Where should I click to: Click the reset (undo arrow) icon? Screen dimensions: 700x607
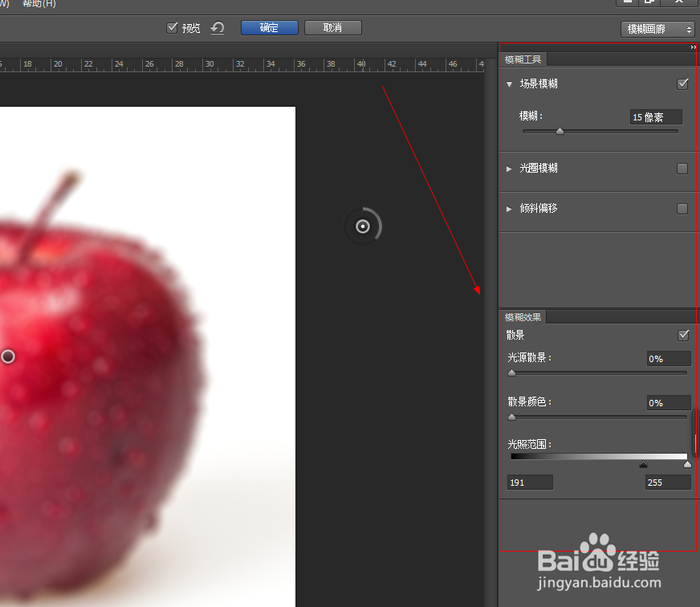(x=218, y=27)
